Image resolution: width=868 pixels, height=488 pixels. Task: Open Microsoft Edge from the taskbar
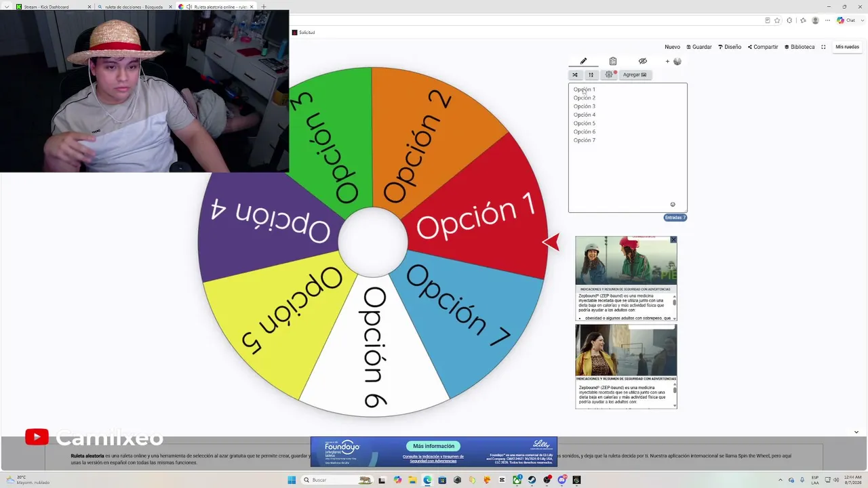pyautogui.click(x=427, y=480)
